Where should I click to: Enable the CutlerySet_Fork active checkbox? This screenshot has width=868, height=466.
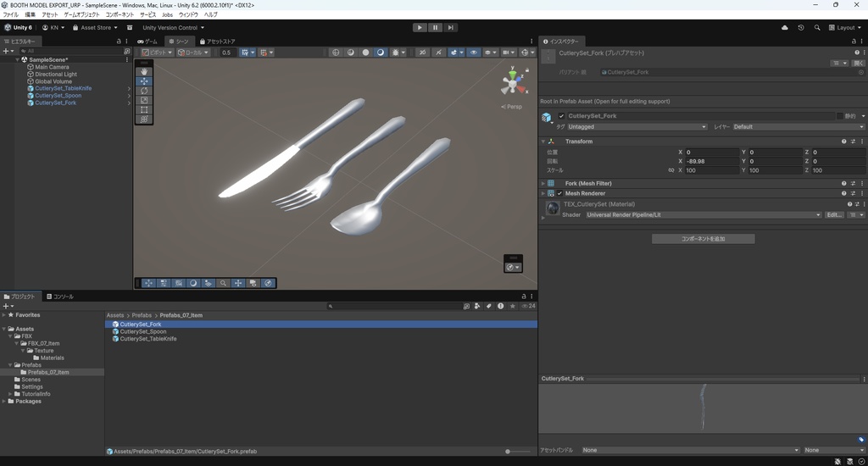(x=561, y=116)
